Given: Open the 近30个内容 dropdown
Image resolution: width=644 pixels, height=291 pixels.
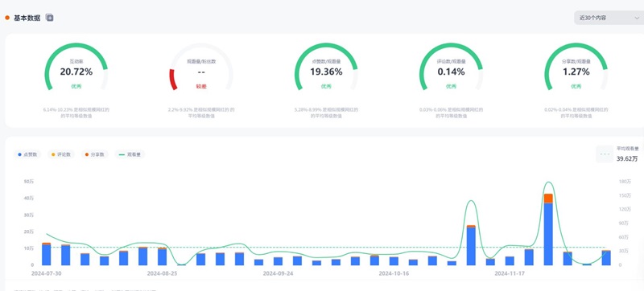Looking at the screenshot, I should coord(609,18).
